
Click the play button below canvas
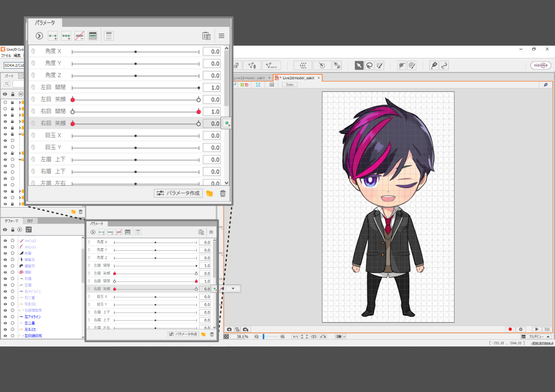[536, 329]
